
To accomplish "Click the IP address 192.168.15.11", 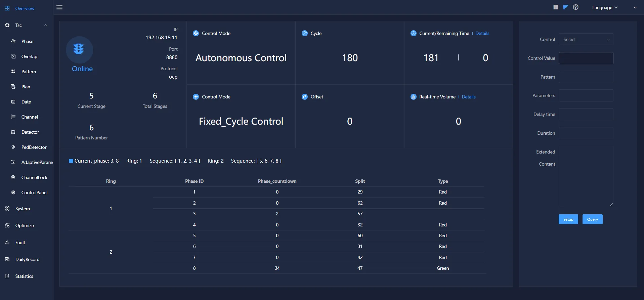I will pos(161,38).
